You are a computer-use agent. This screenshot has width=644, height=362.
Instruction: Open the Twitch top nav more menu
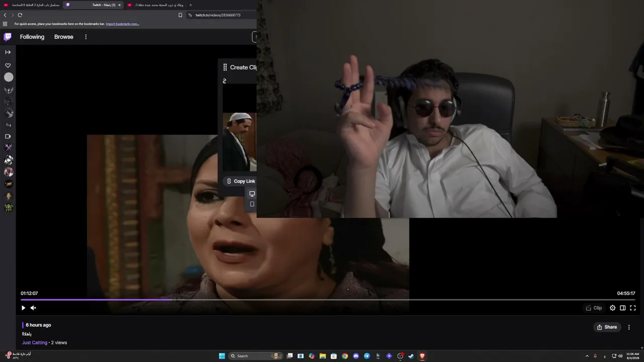(x=86, y=37)
